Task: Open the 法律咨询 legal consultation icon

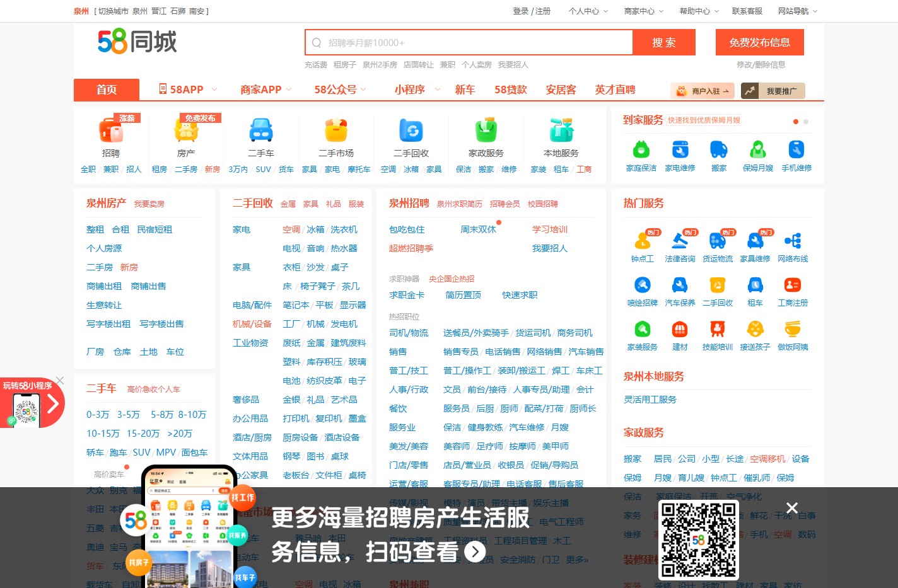Action: (680, 241)
